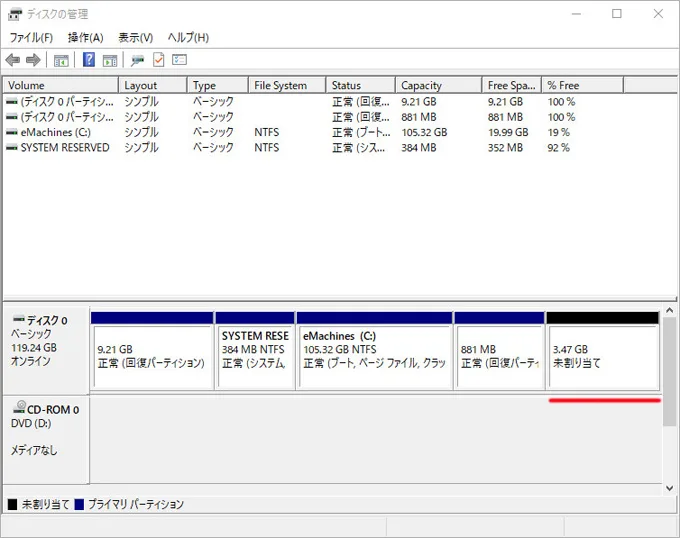Click the graphical pane scroll down arrow
680x538 pixels.
click(670, 487)
